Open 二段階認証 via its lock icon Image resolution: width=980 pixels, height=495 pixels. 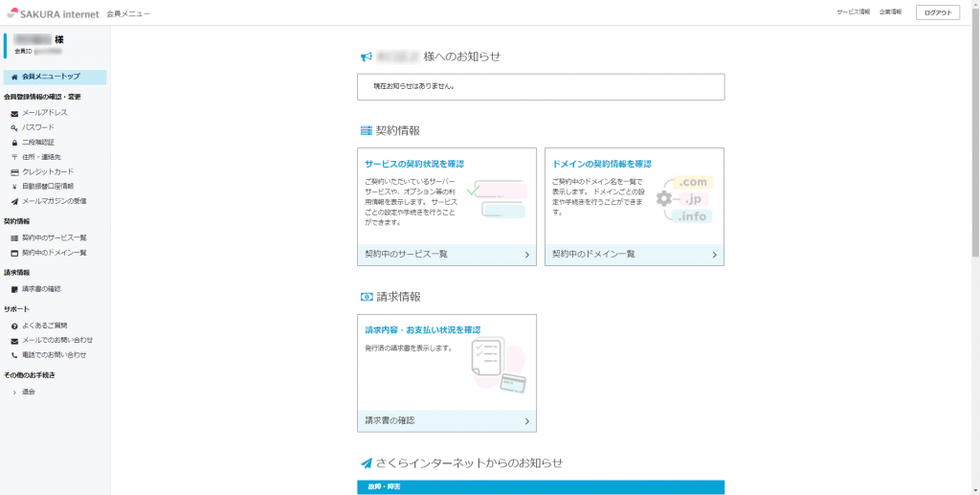pos(14,143)
